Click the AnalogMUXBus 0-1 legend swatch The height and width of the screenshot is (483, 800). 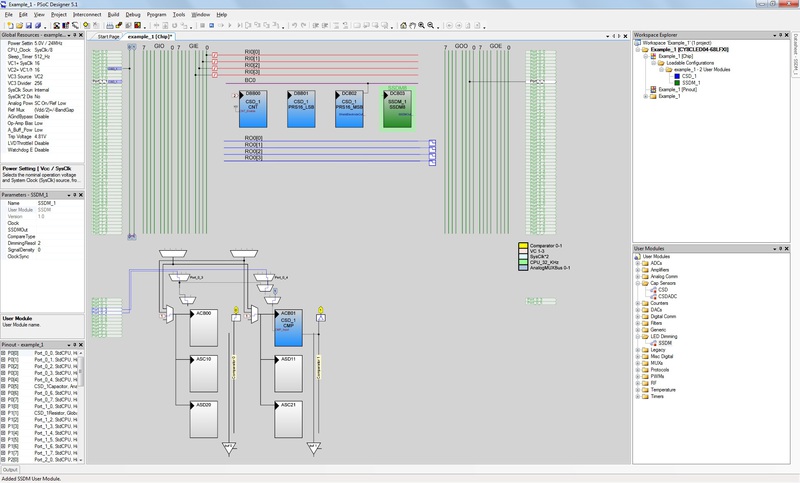coord(523,268)
